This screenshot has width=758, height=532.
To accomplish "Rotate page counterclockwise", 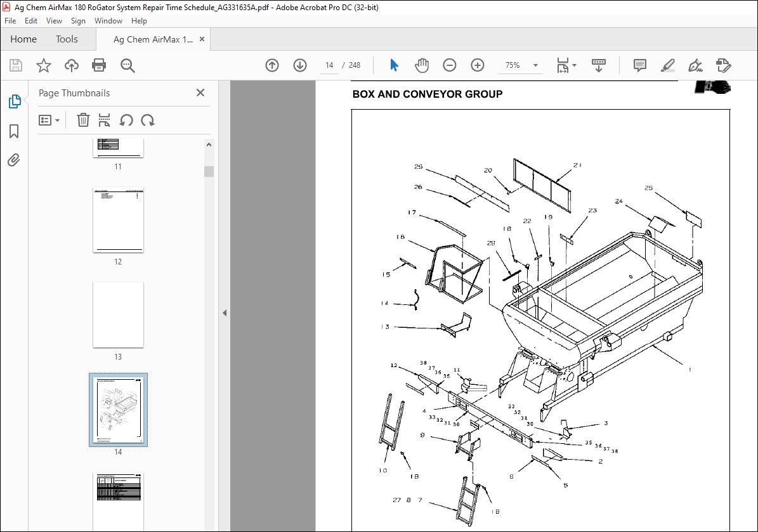I will pos(126,120).
